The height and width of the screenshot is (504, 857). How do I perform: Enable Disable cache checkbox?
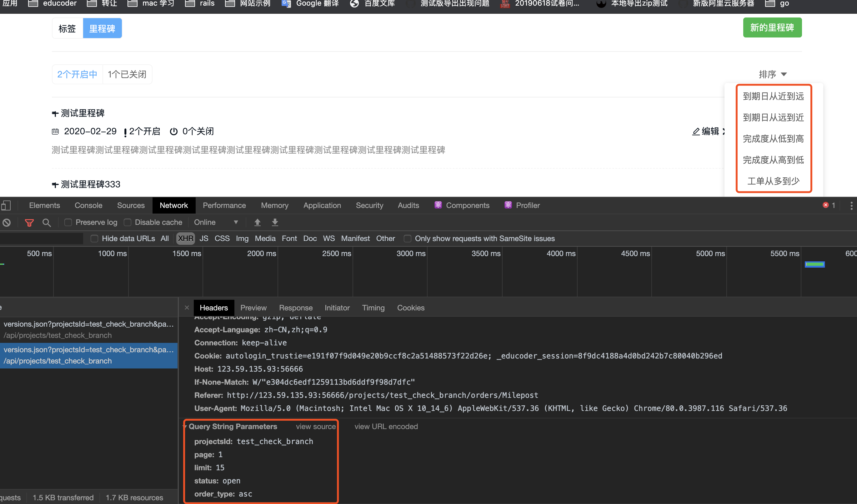coord(128,222)
